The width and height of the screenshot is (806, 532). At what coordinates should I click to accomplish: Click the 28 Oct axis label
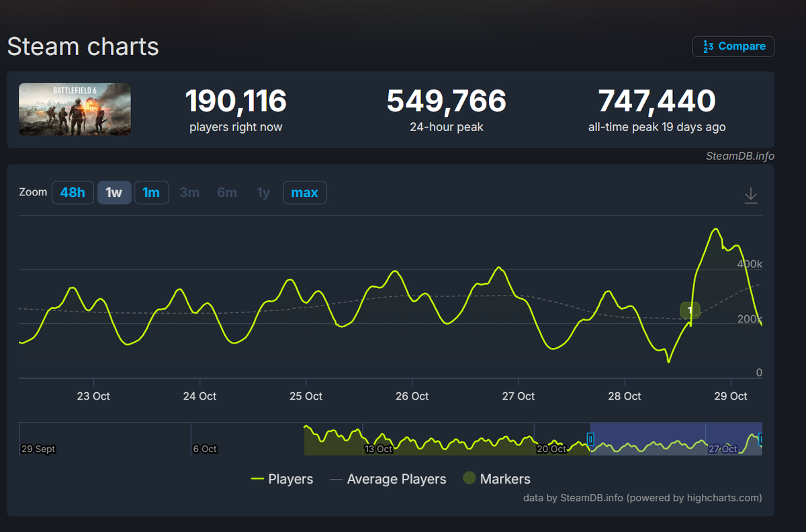(x=624, y=396)
